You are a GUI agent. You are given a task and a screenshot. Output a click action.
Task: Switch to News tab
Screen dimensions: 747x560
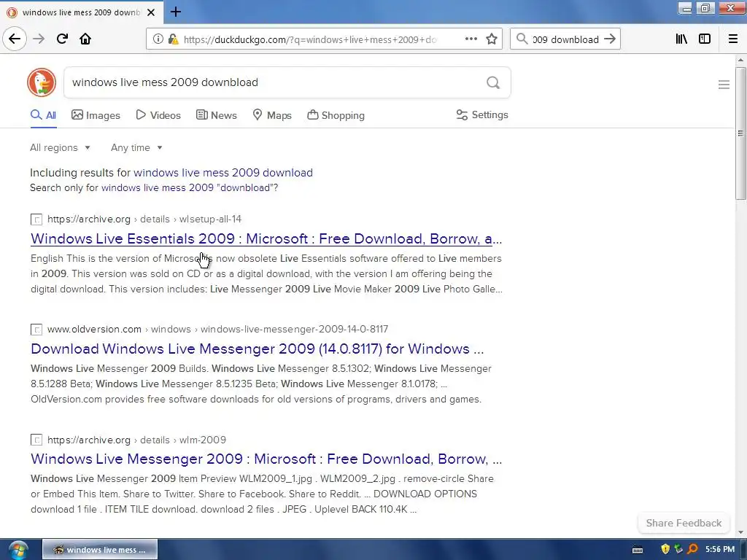coord(216,115)
